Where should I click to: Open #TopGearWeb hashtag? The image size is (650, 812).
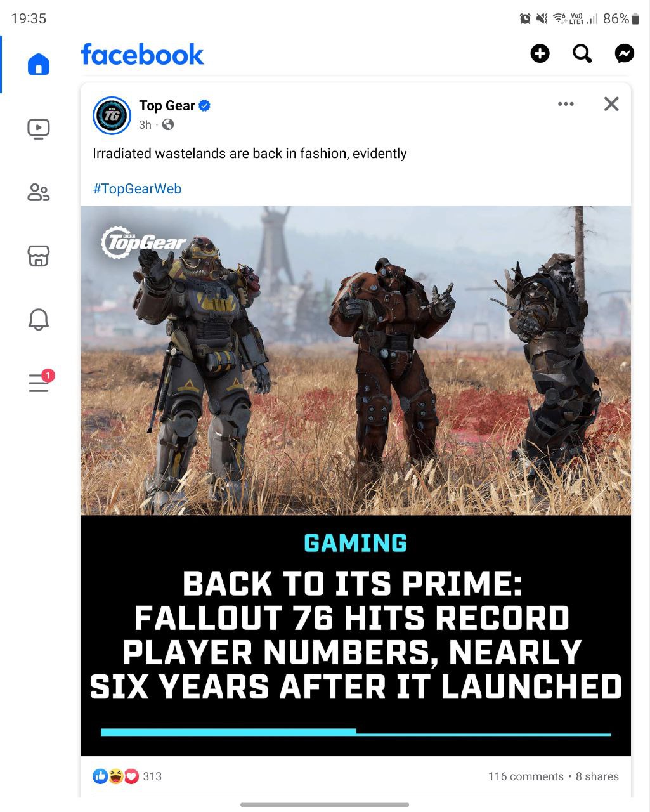(x=137, y=189)
